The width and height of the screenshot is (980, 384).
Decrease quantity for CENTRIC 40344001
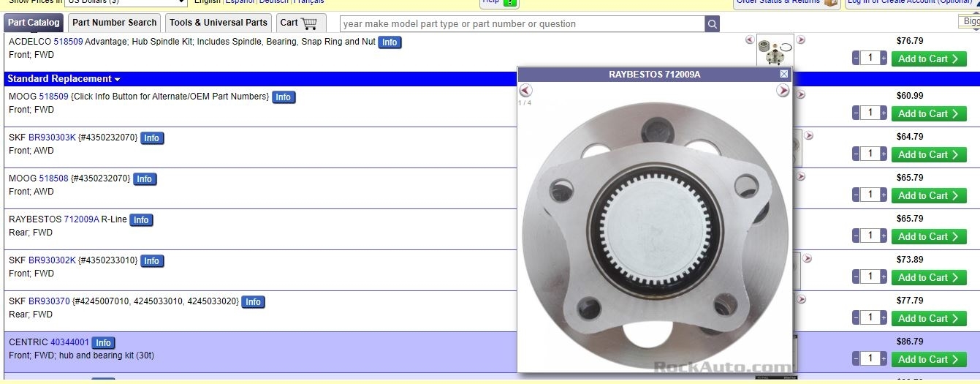tap(856, 359)
